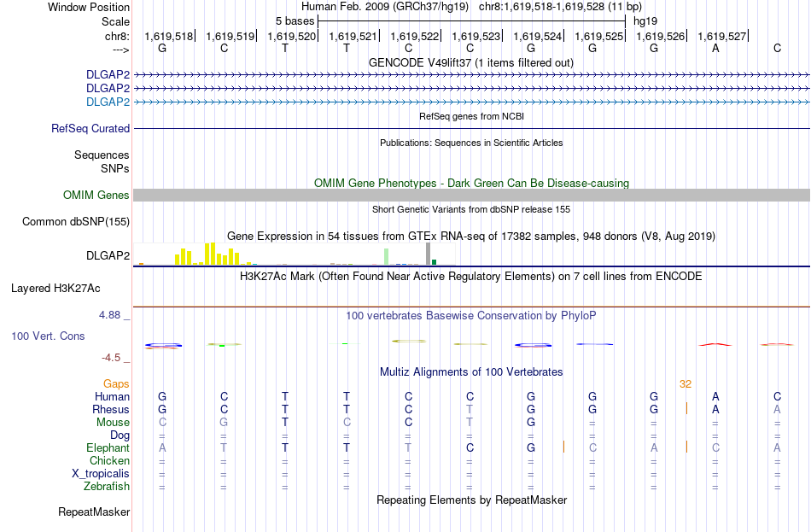Click the GENCODE V49lift37 track title
Viewport: 811px width, 532px height.
tap(470, 62)
